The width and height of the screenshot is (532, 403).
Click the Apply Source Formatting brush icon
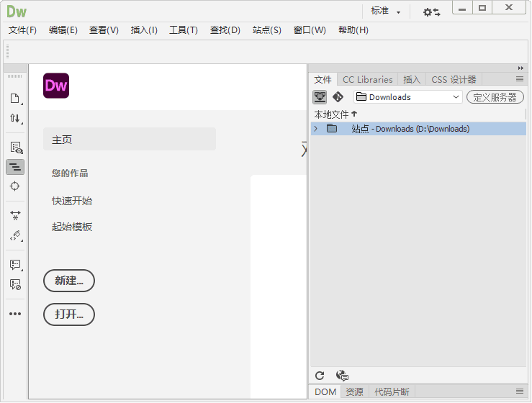click(x=16, y=235)
